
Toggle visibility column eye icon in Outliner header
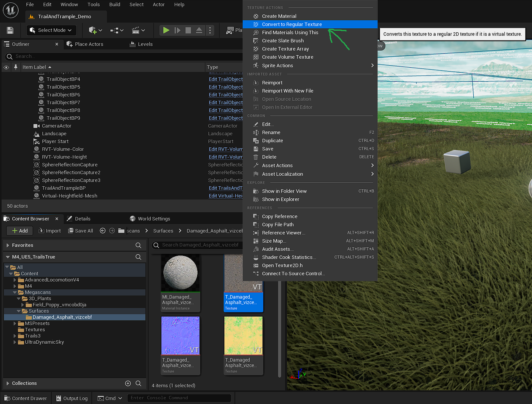[x=6, y=67]
